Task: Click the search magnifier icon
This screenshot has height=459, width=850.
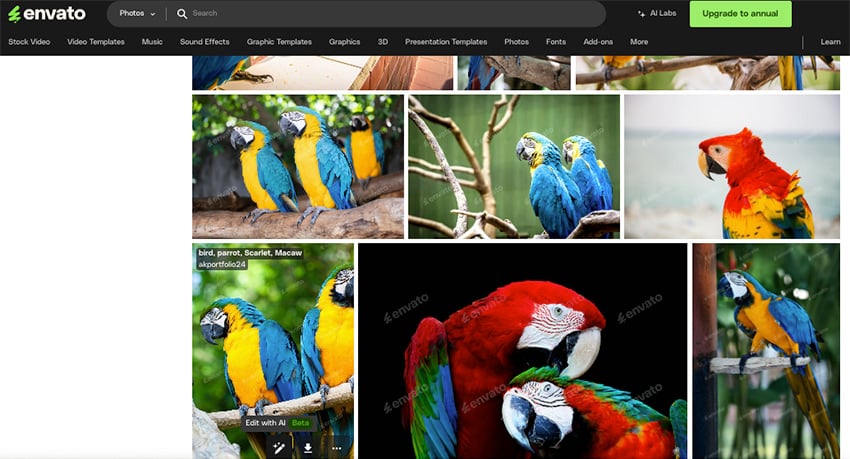Action: [x=182, y=14]
